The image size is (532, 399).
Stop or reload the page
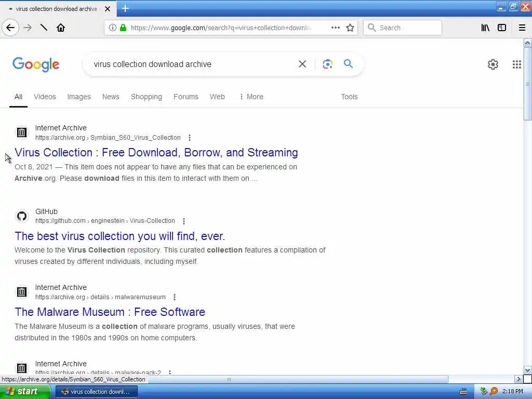tap(44, 28)
